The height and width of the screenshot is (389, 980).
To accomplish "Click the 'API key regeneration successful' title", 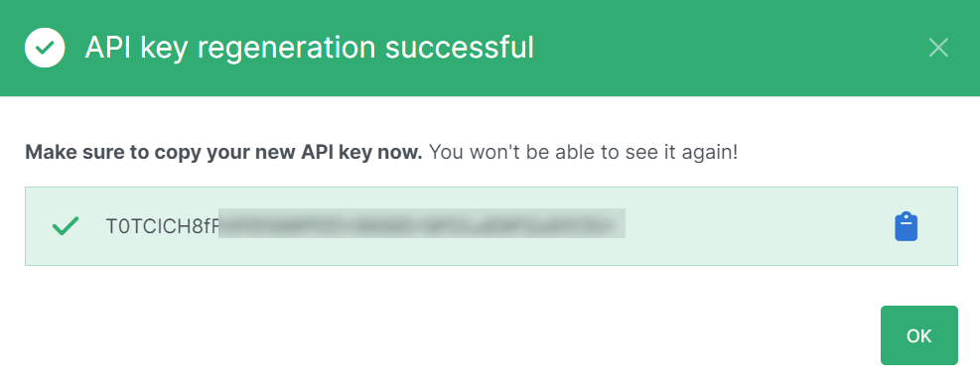I will click(x=310, y=48).
